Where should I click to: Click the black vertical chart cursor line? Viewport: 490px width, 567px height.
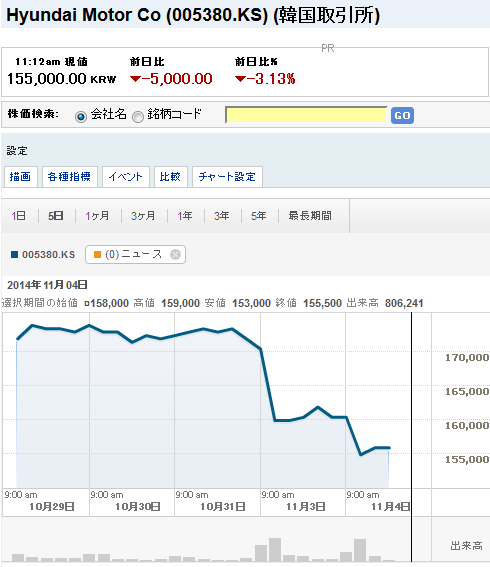411,436
